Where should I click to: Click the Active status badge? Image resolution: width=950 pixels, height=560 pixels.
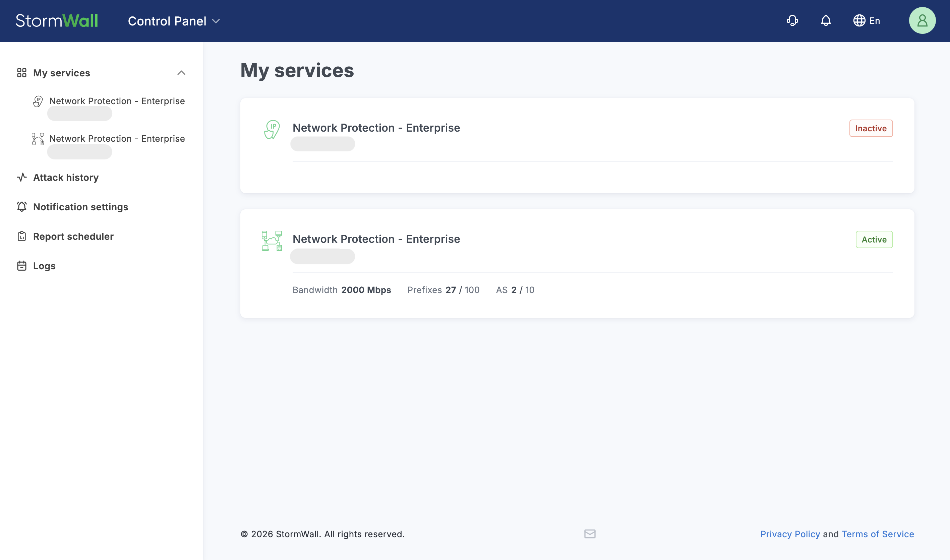[874, 239]
